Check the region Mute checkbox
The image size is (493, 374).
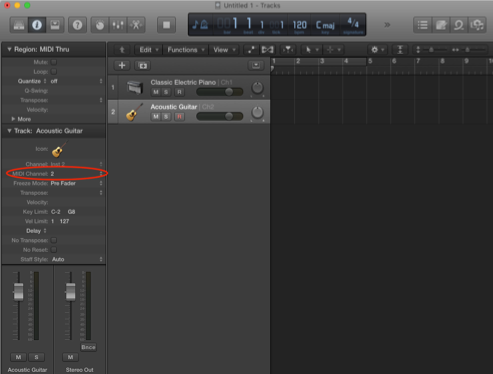(x=54, y=62)
